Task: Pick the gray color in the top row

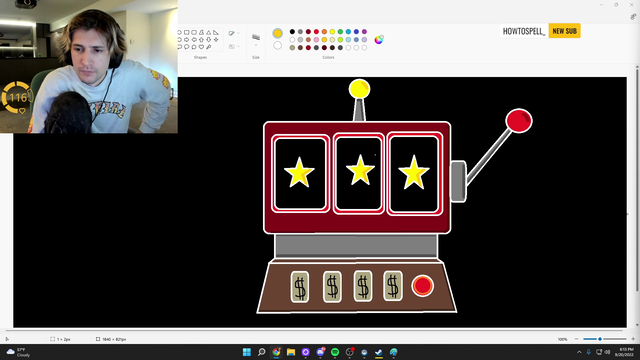Action: coord(300,31)
